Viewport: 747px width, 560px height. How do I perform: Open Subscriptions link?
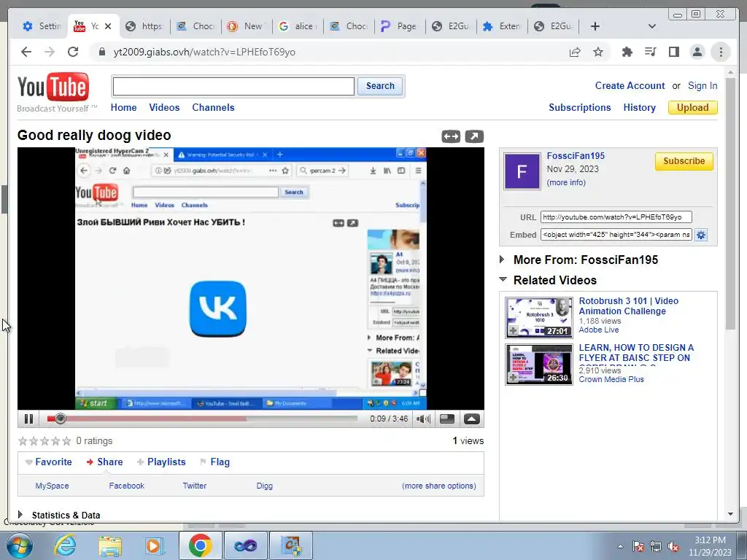coord(579,108)
